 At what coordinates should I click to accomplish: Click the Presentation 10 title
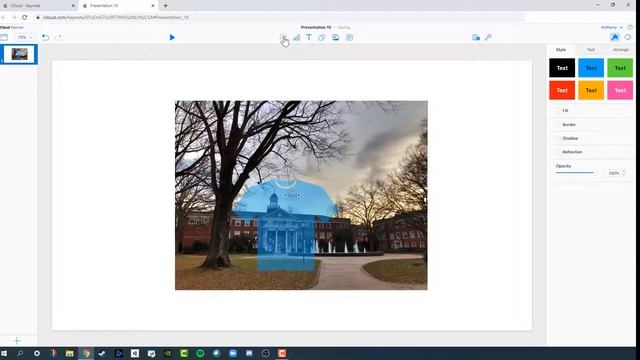[316, 27]
